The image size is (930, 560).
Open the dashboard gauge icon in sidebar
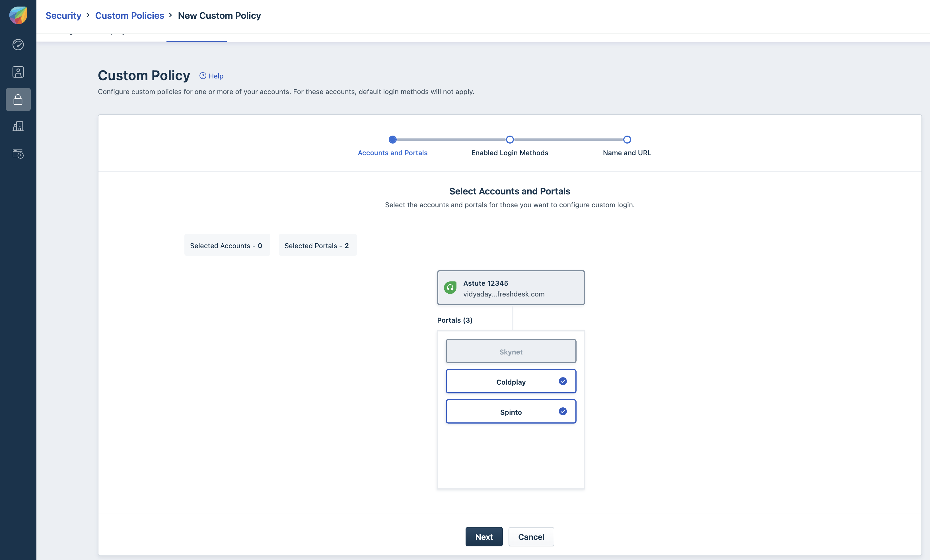(18, 45)
